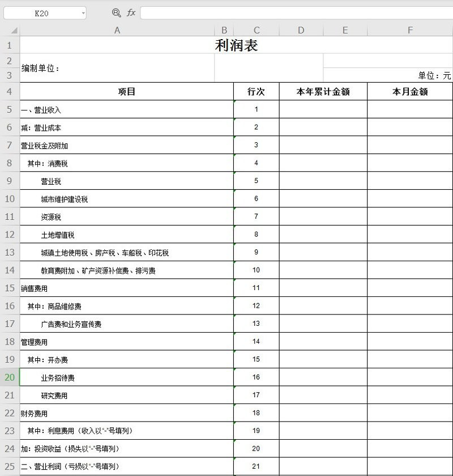This screenshot has width=453, height=476.
Task: Select the 本年累计金额 header cell
Action: coord(323,91)
